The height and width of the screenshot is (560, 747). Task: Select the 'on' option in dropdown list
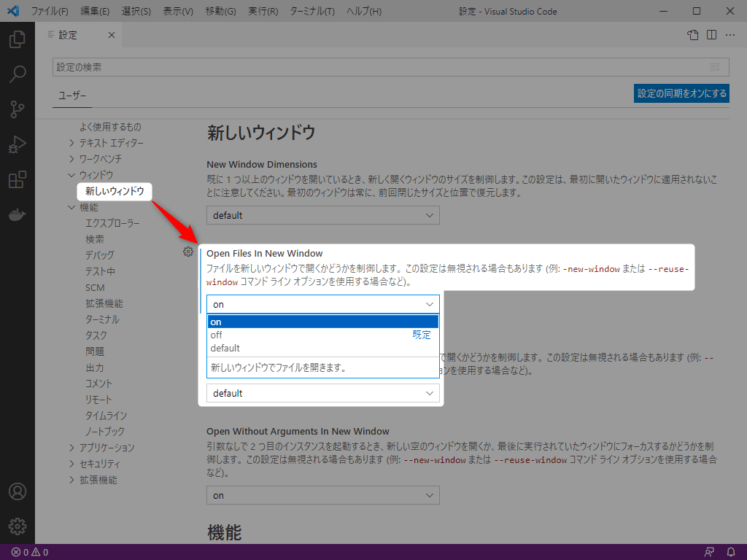[323, 322]
